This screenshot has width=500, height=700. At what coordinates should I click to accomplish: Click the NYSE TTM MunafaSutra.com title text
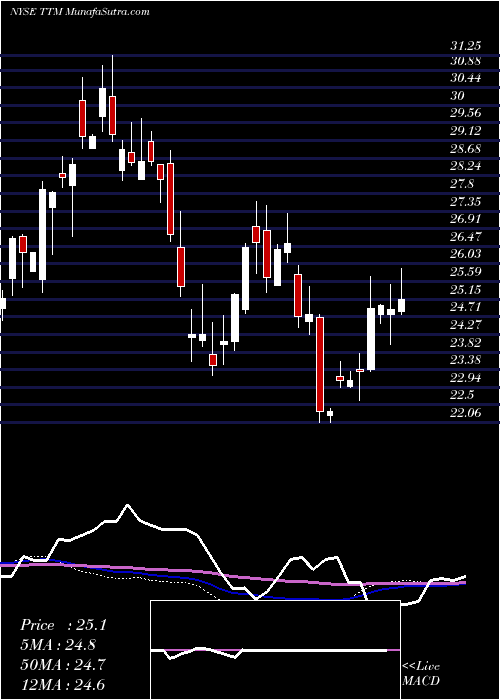click(x=79, y=12)
